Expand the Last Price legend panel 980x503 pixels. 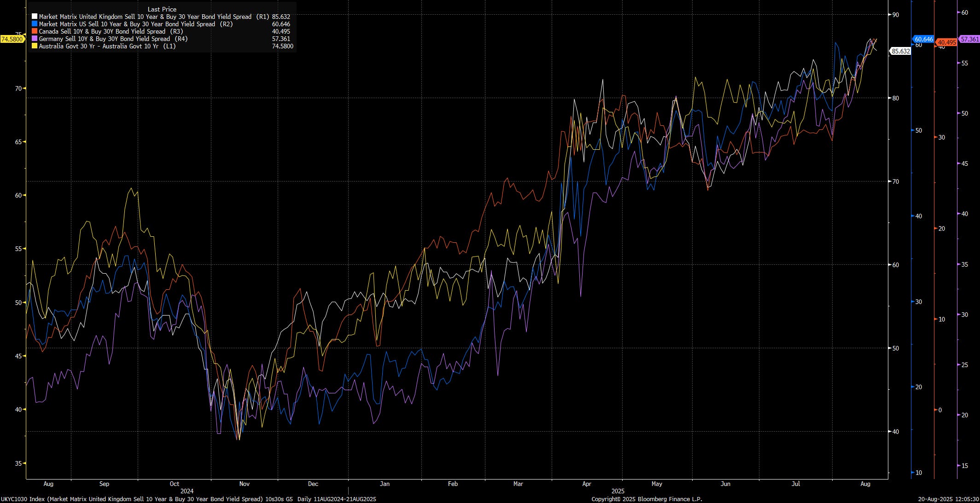coord(161,9)
